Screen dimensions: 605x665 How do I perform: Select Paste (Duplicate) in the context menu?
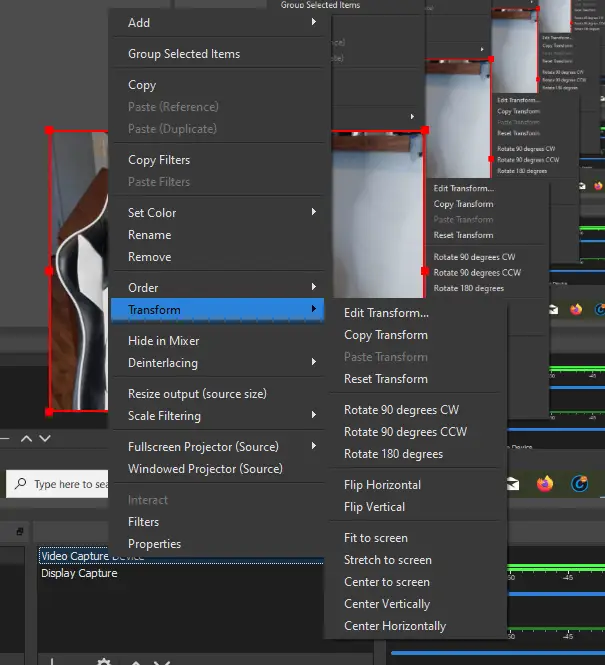tap(217, 129)
